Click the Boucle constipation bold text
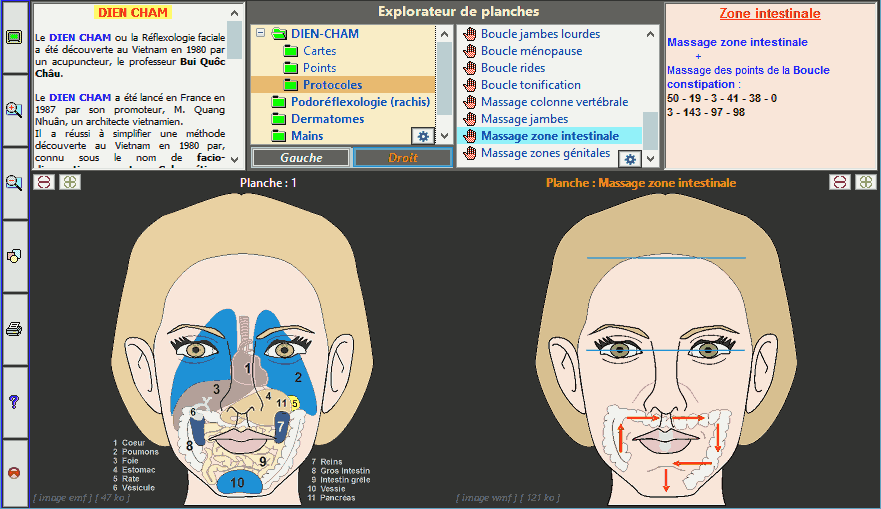Screen dimensions: 881x509 (x=748, y=77)
